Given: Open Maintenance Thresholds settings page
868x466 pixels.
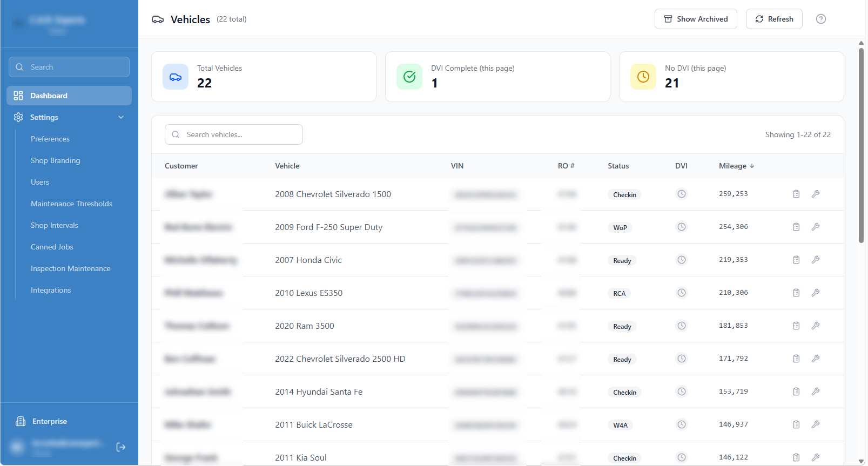Looking at the screenshot, I should pos(71,204).
